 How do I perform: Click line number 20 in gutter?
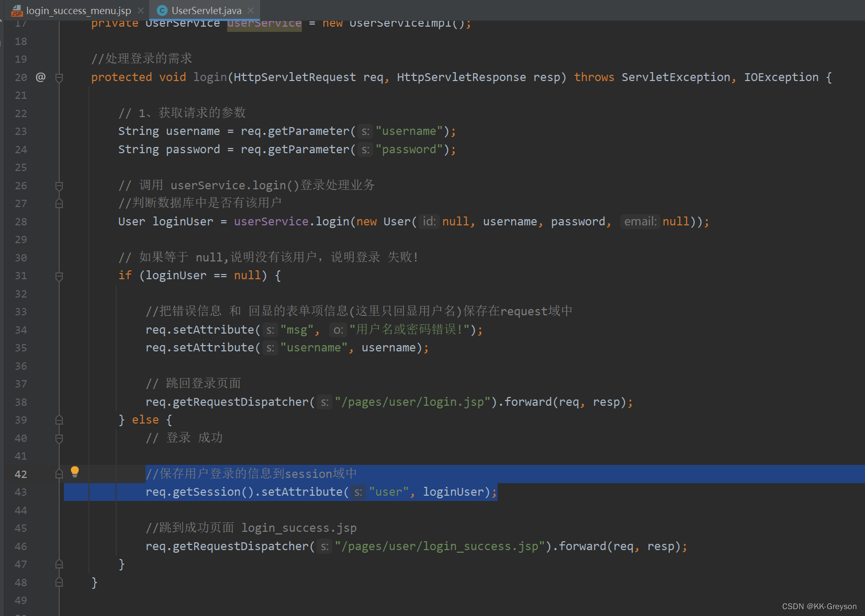pyautogui.click(x=21, y=77)
